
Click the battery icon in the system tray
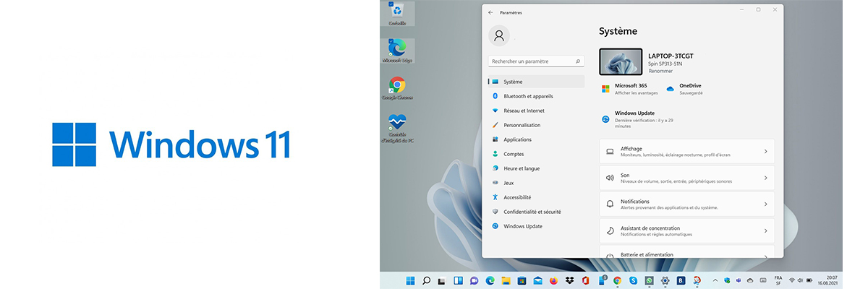point(809,280)
